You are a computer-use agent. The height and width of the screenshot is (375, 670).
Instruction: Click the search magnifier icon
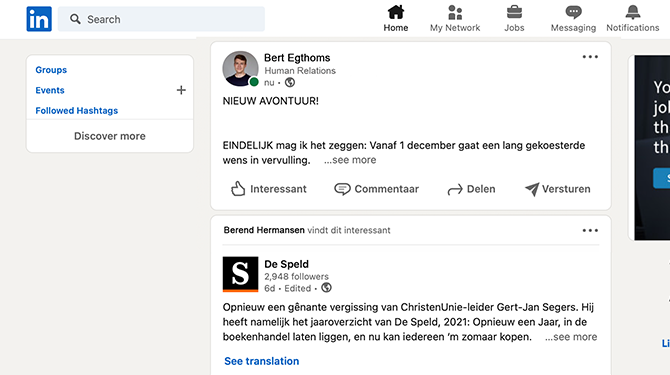point(75,19)
